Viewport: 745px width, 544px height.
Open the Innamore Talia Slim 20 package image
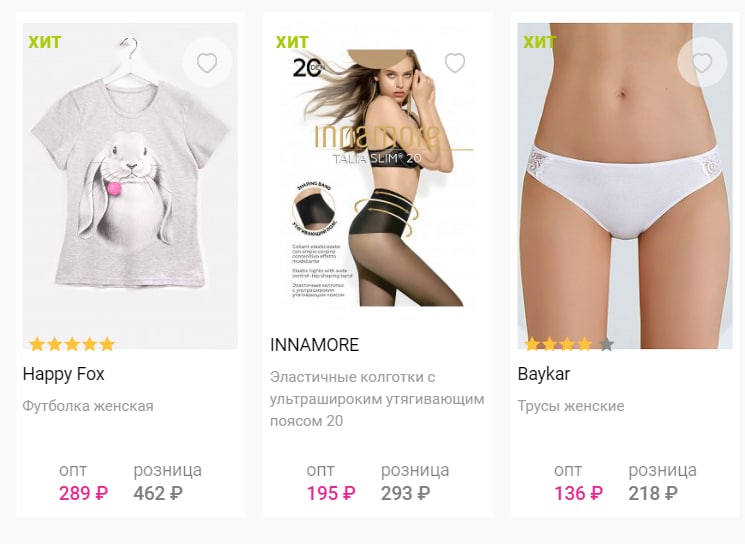[378, 177]
